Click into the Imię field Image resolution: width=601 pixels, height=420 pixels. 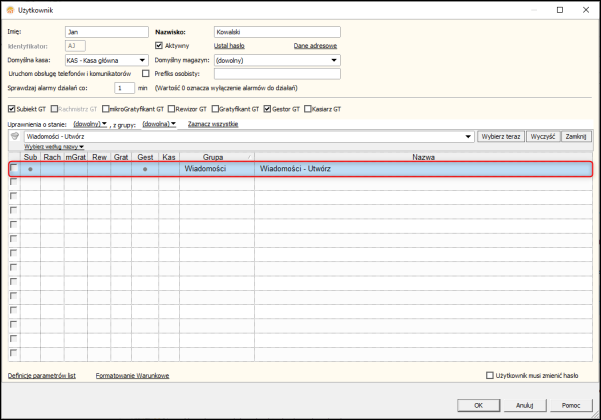click(x=107, y=32)
